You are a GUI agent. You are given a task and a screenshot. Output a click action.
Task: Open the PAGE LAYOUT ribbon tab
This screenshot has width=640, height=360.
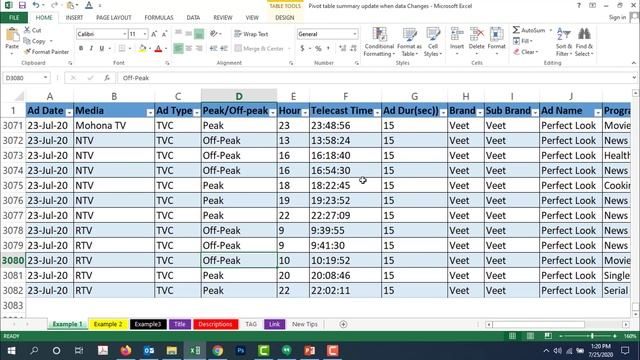(113, 18)
